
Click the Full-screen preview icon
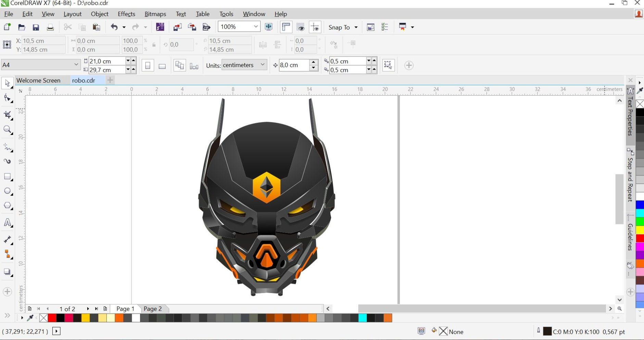tap(268, 27)
